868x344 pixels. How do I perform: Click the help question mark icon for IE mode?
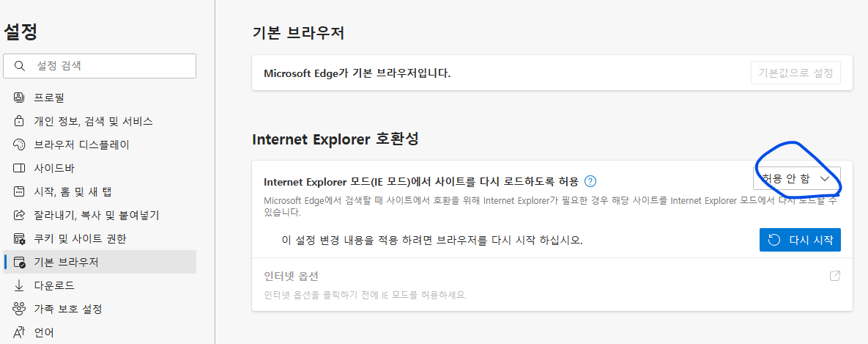click(590, 180)
